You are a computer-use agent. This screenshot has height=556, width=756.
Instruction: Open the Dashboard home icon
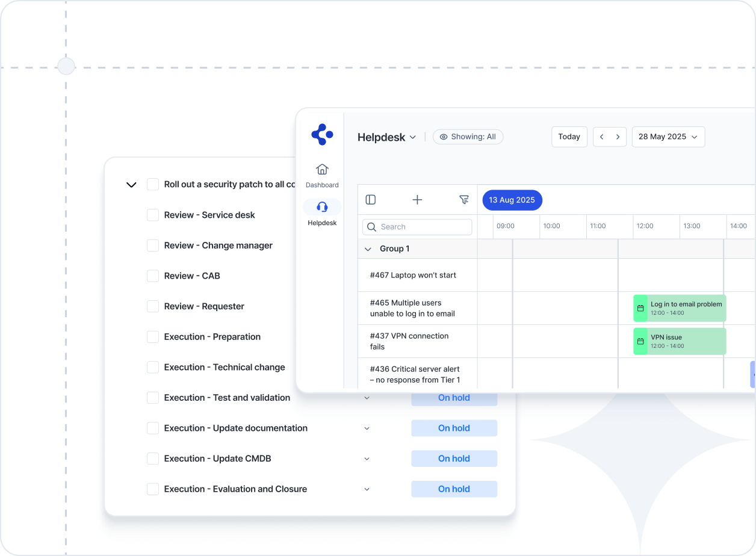click(322, 170)
